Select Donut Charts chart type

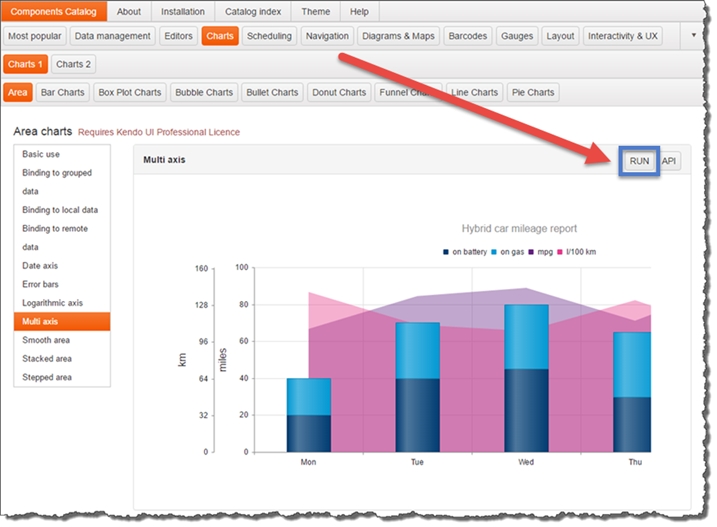(338, 92)
